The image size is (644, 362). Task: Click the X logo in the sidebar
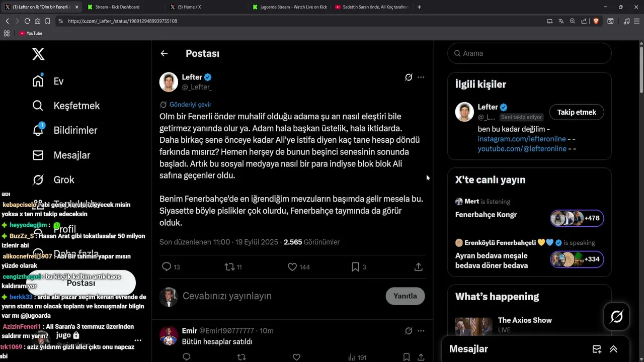pos(38,54)
